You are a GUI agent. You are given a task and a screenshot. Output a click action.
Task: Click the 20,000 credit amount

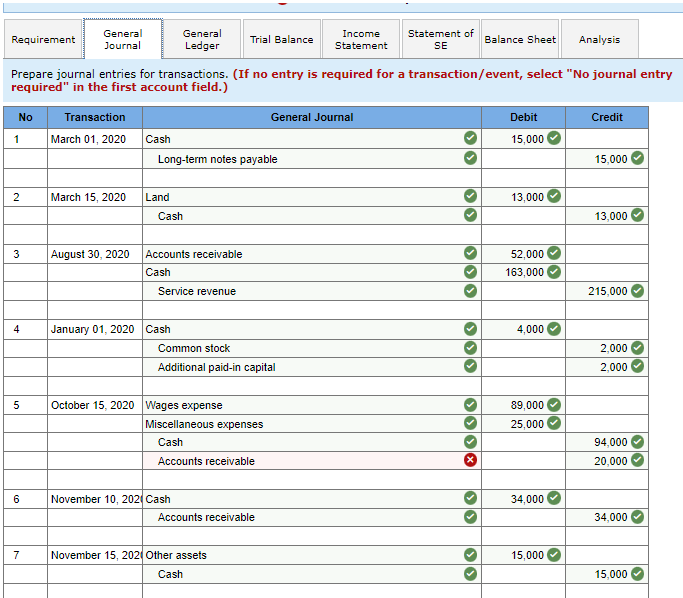[611, 461]
